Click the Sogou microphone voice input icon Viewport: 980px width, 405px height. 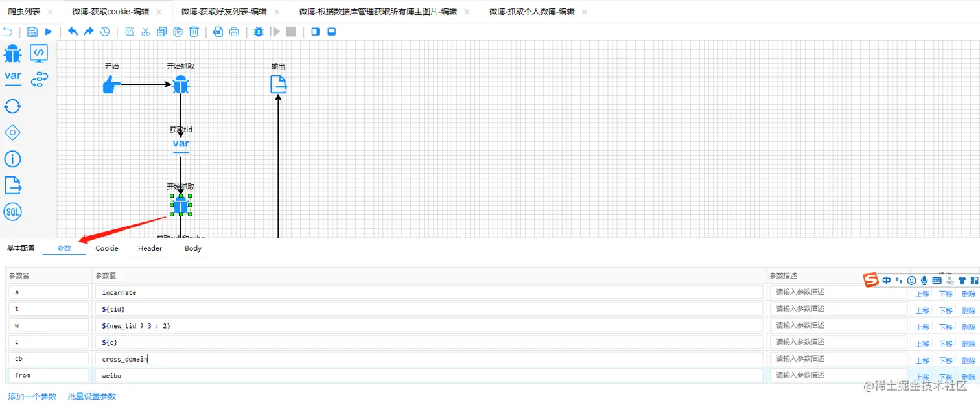(x=924, y=281)
